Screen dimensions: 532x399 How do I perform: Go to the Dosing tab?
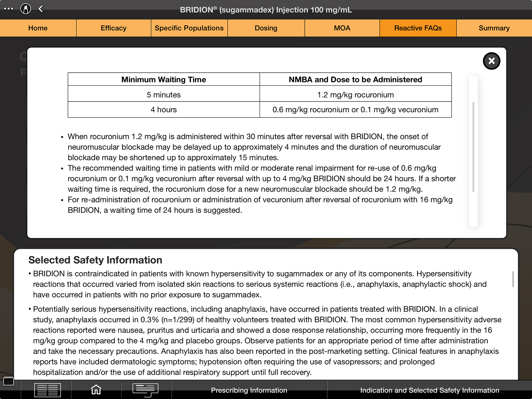(x=266, y=28)
